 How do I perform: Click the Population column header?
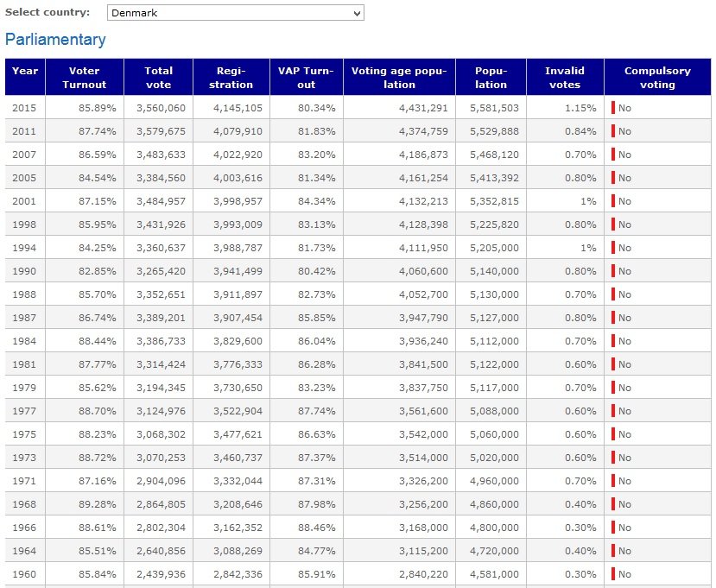[x=491, y=77]
